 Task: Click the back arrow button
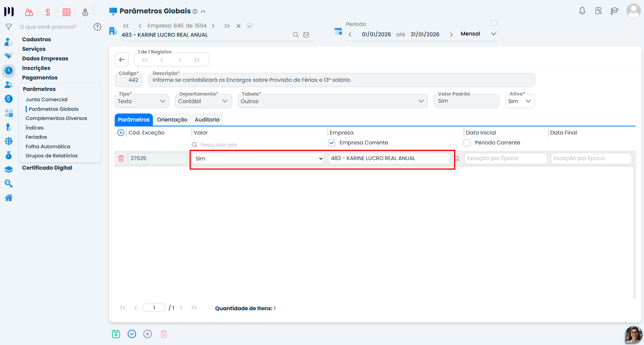(x=122, y=59)
